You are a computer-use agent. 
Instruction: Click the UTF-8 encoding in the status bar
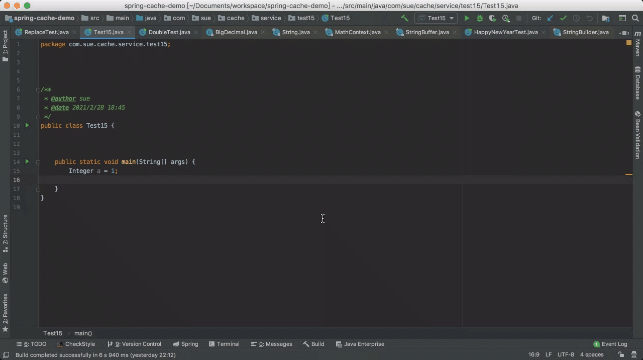tap(566, 355)
